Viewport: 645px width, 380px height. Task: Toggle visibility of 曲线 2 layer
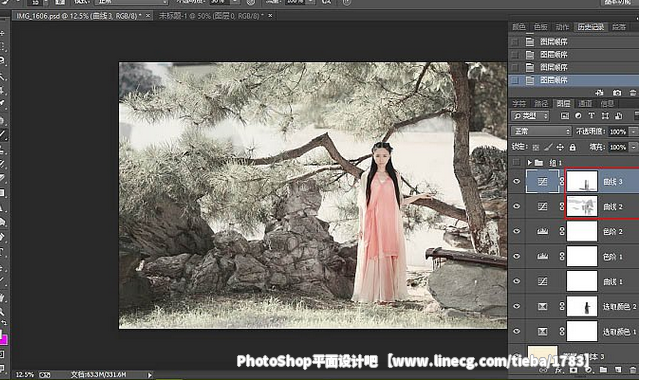(517, 206)
